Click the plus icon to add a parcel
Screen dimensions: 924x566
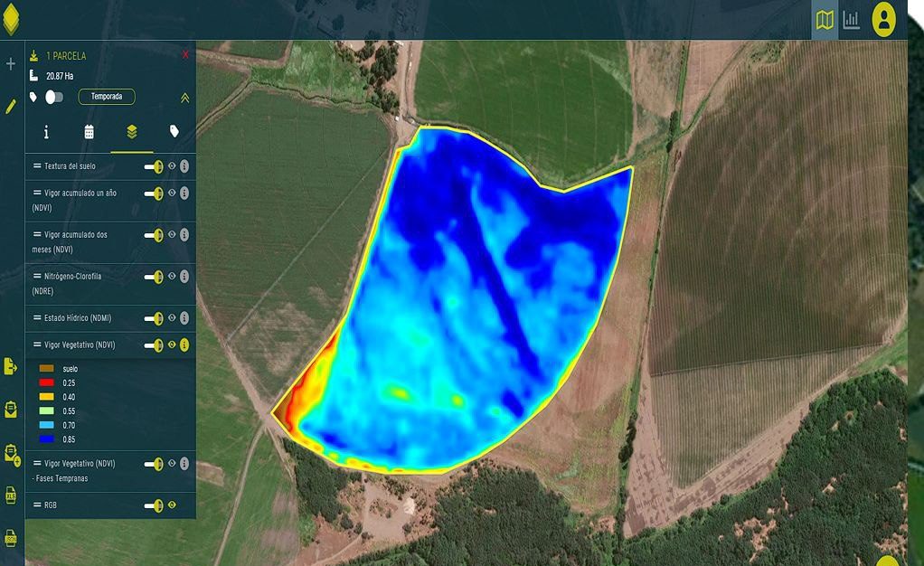11,64
